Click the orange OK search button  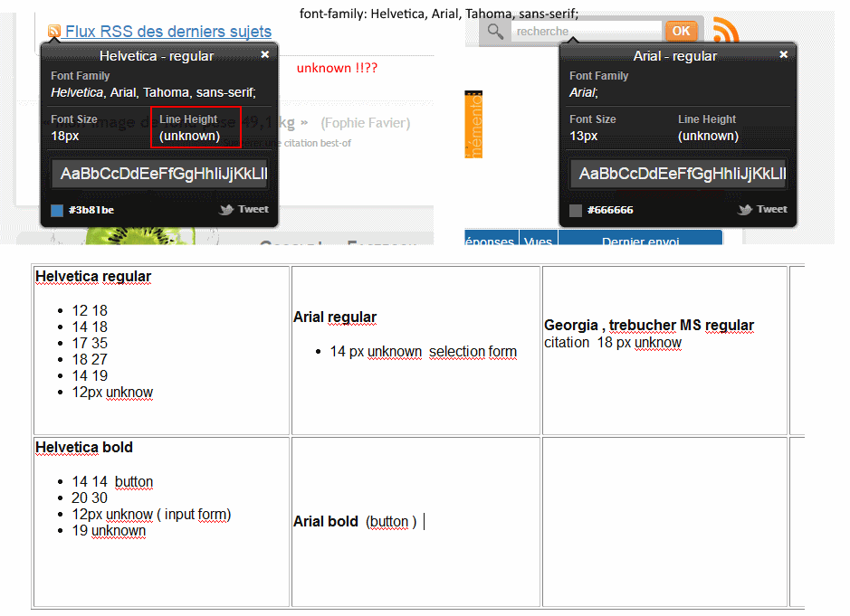click(681, 31)
